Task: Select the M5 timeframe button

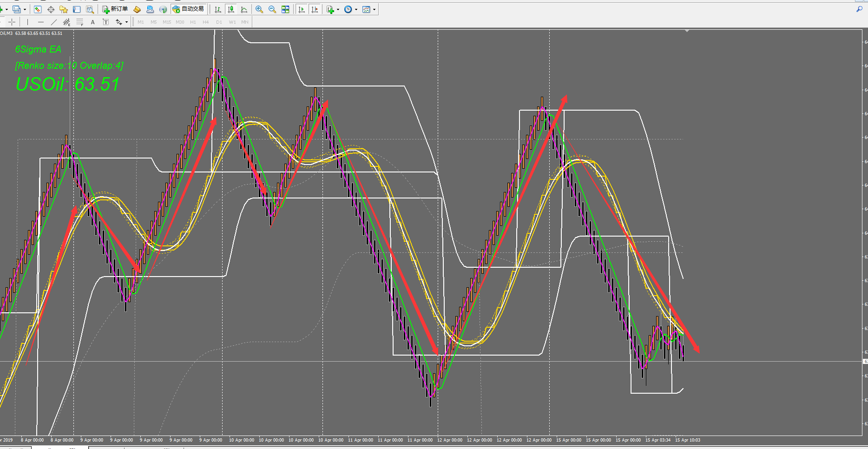Action: [154, 22]
